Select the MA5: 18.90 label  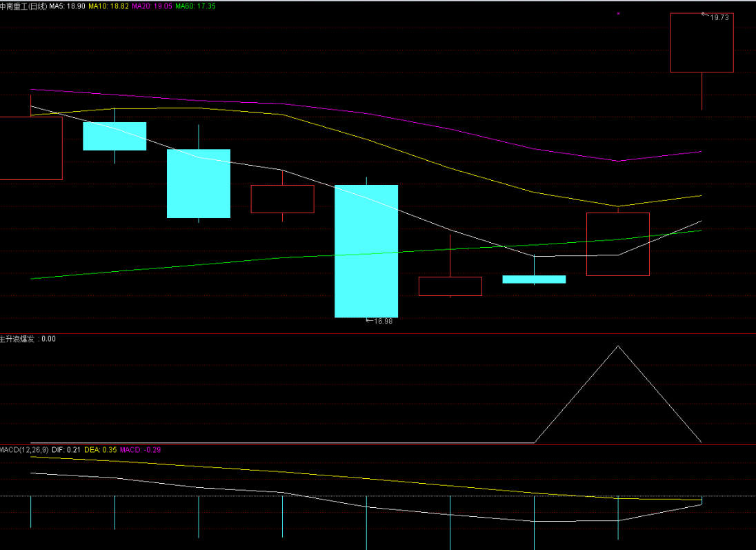click(x=68, y=6)
